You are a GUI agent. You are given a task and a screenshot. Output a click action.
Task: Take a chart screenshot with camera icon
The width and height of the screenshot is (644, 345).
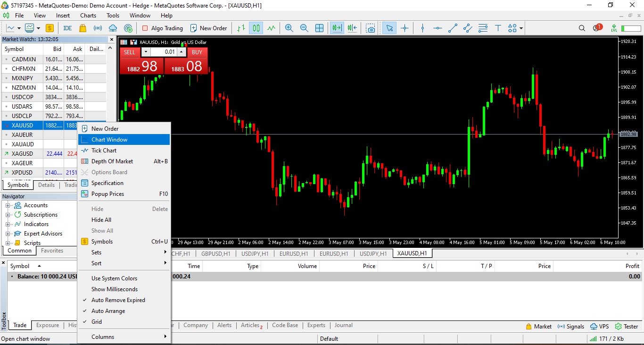pos(371,28)
